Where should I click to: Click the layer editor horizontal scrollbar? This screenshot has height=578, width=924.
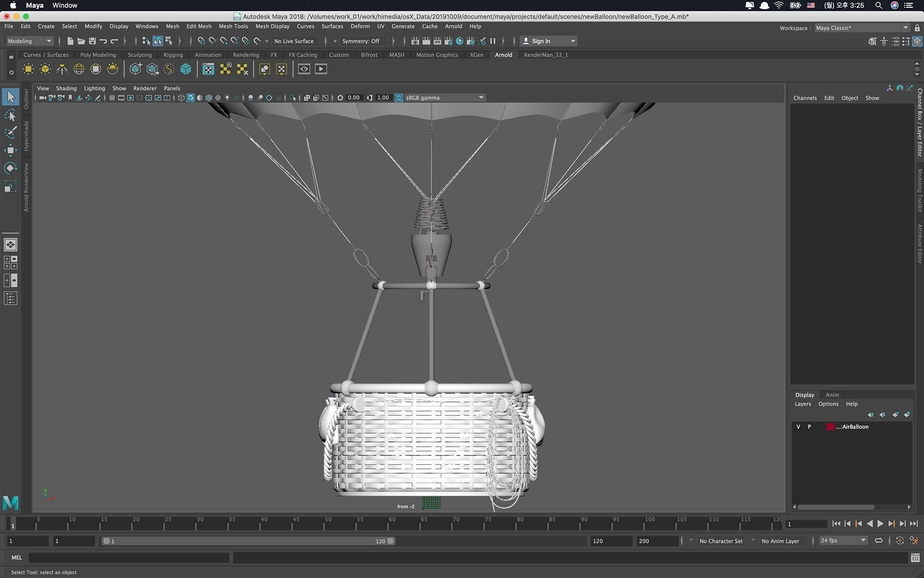(x=836, y=507)
